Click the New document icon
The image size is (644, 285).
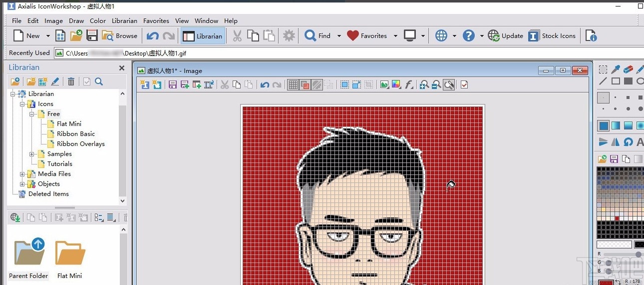click(x=18, y=35)
